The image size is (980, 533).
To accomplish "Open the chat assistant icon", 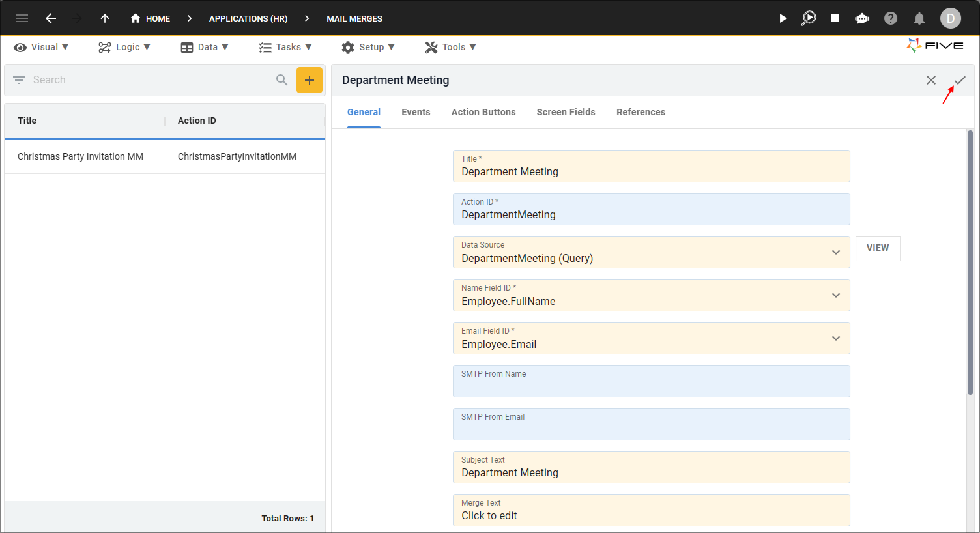I will pos(862,18).
